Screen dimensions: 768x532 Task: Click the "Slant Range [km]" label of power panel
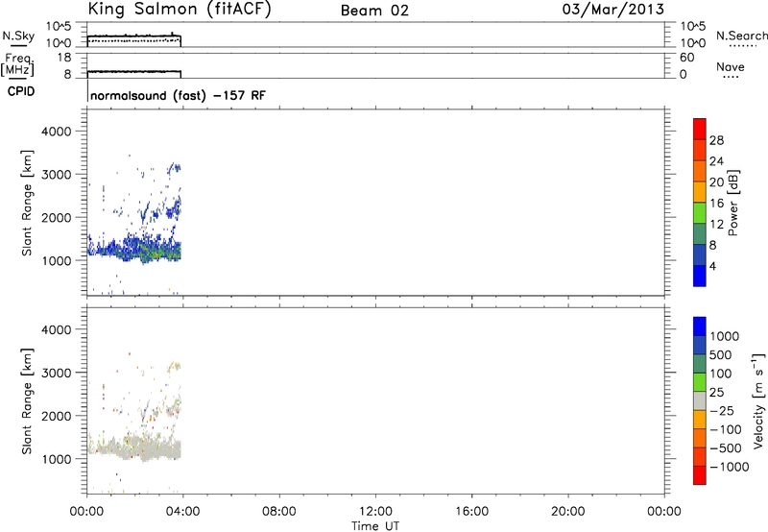click(x=27, y=203)
